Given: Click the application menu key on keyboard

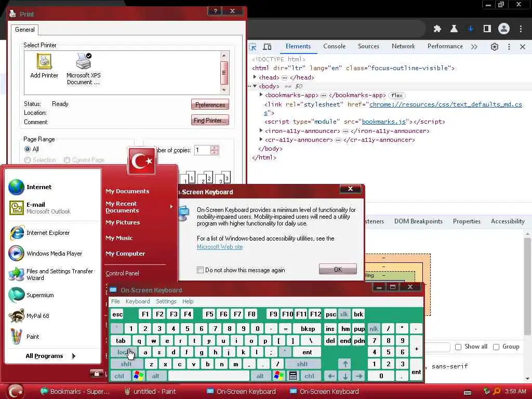Looking at the screenshot, I should tap(293, 376).
